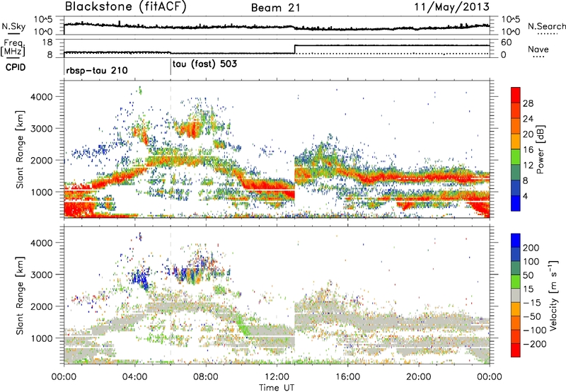
Task: Click the blue velocity patch near 3000 km
Action: (x=139, y=279)
